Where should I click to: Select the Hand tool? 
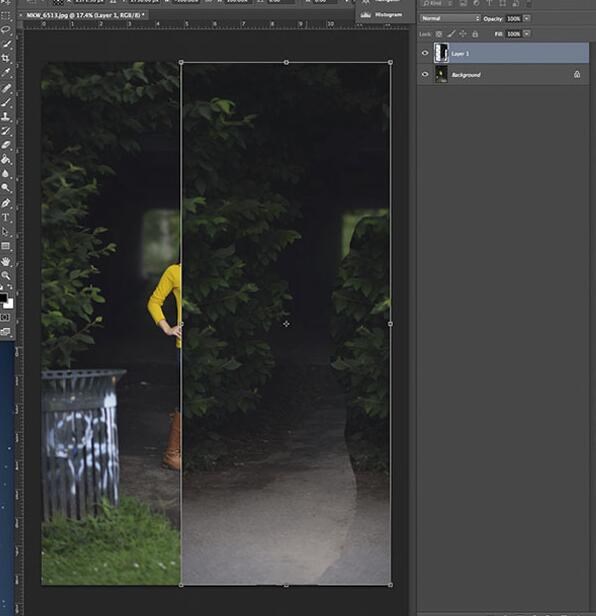tap(6, 261)
